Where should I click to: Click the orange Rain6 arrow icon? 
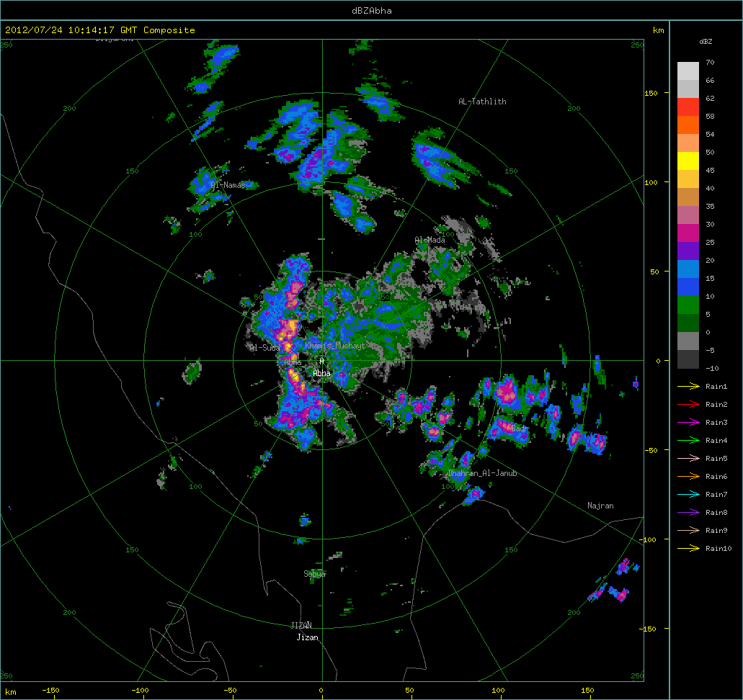[688, 477]
